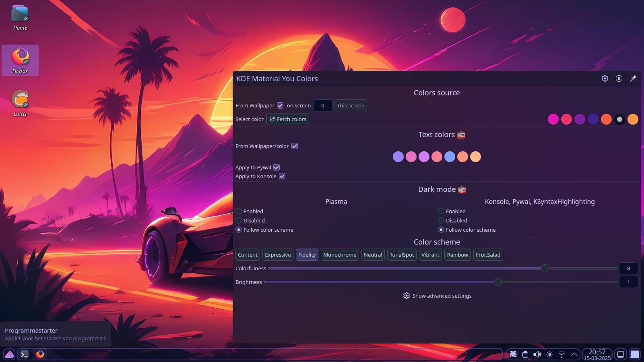Launch Lutris from the desktop icon
This screenshot has width=644, height=362.
(20, 103)
